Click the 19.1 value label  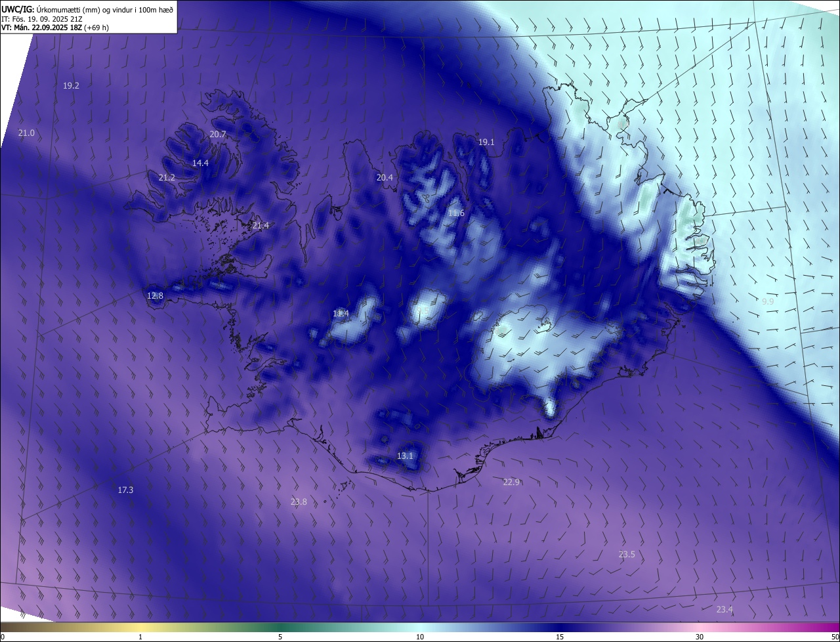(486, 142)
